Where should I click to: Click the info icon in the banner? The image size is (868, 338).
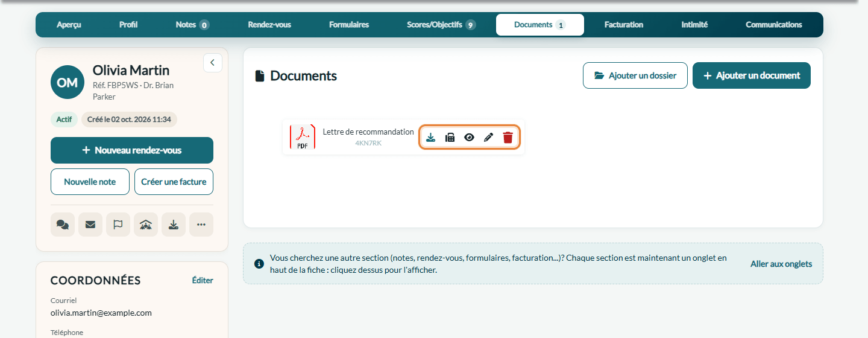pyautogui.click(x=259, y=264)
